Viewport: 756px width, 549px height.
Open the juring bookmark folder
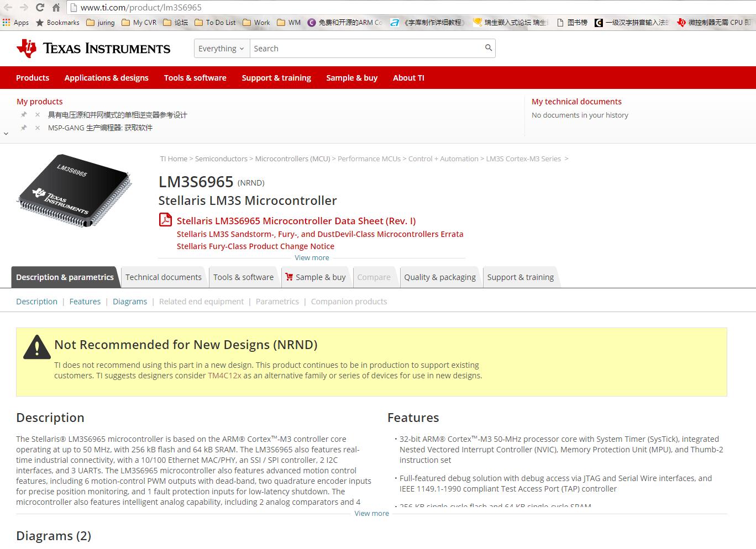click(101, 23)
